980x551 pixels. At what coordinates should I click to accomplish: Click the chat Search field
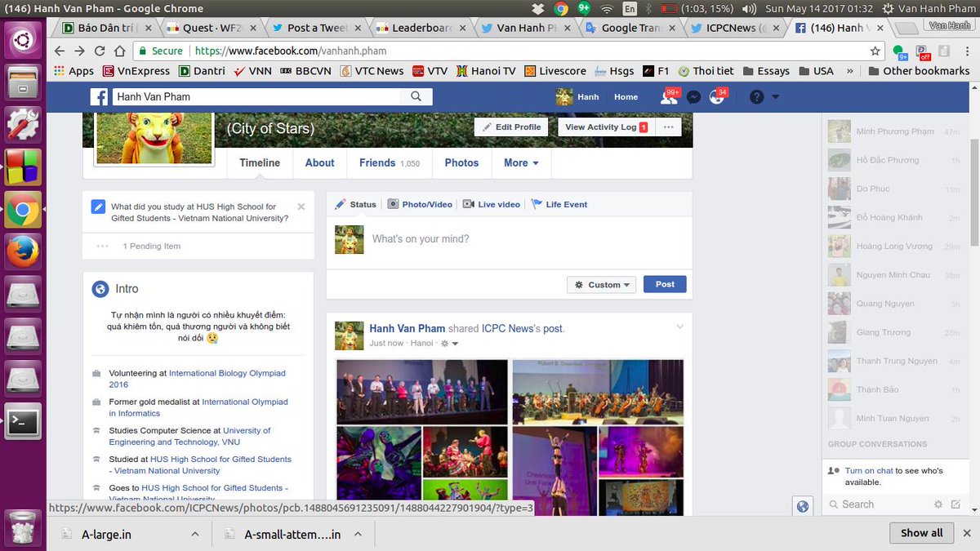point(877,504)
